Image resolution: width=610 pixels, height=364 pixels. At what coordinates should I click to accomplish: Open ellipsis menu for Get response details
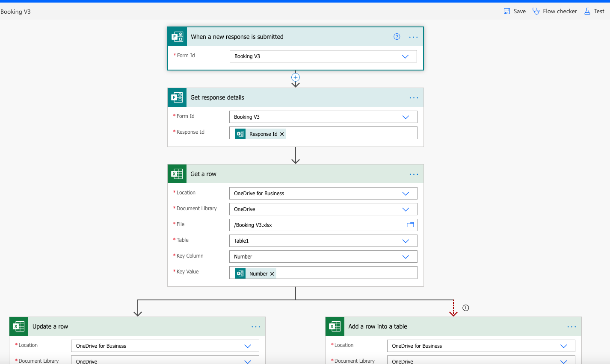pos(414,98)
